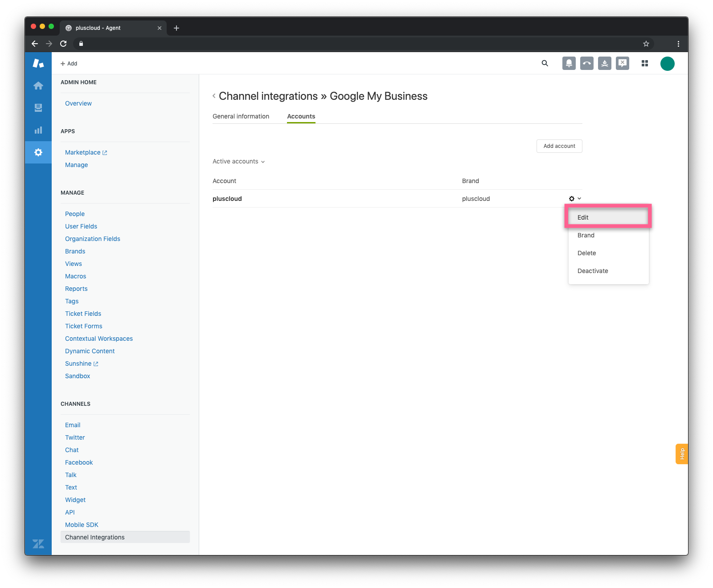The image size is (713, 588).
Task: Open the Macros link
Action: (76, 276)
